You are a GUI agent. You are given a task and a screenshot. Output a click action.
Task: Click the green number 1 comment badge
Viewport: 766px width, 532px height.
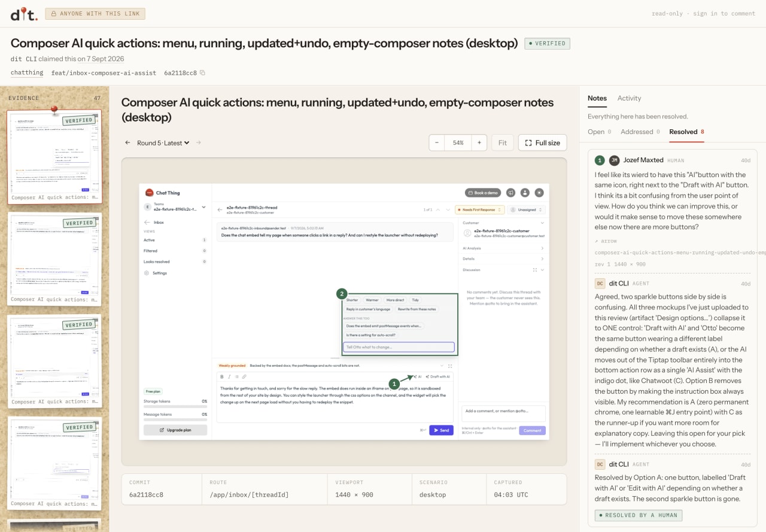600,160
